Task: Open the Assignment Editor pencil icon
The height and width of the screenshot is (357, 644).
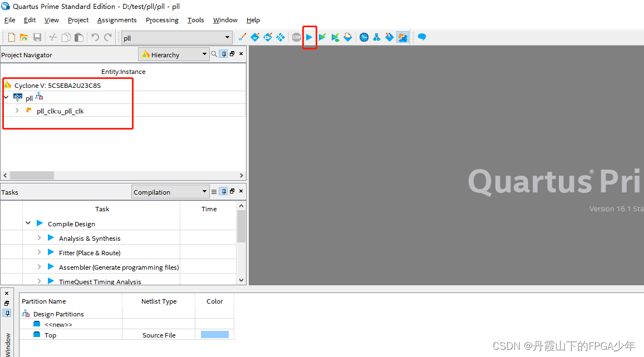Action: [242, 37]
